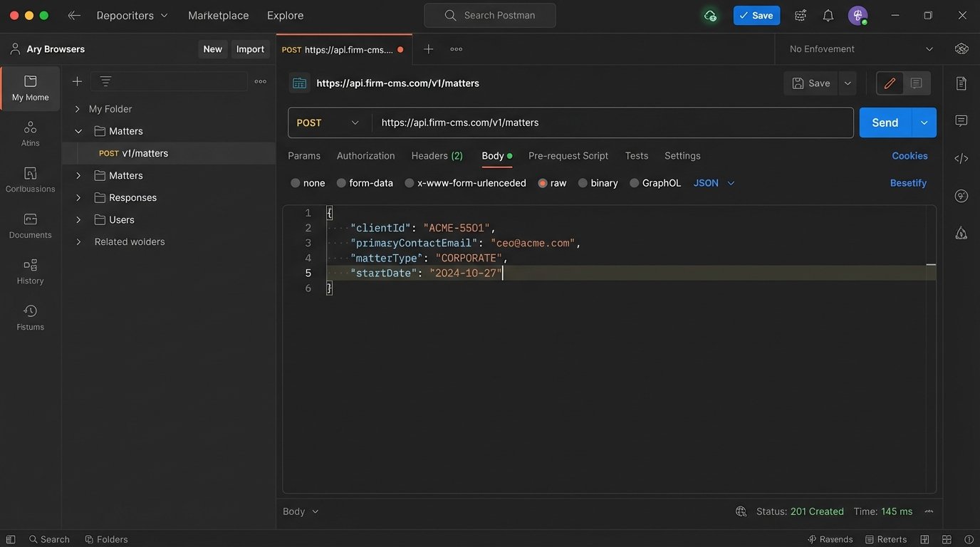Screen dimensions: 980x547
Task: Open the Documentation panel on the right sidebar
Action: coord(961,83)
